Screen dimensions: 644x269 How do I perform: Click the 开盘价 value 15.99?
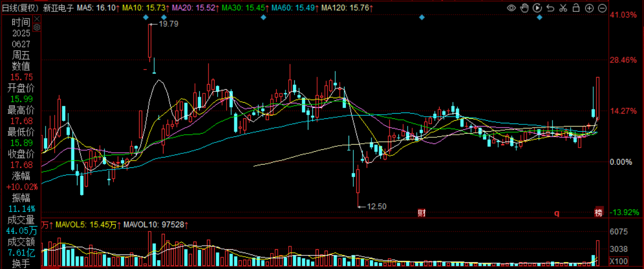point(21,99)
